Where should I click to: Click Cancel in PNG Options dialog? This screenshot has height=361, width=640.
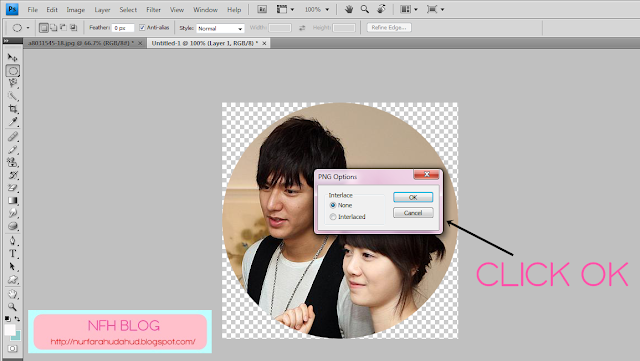coord(413,213)
